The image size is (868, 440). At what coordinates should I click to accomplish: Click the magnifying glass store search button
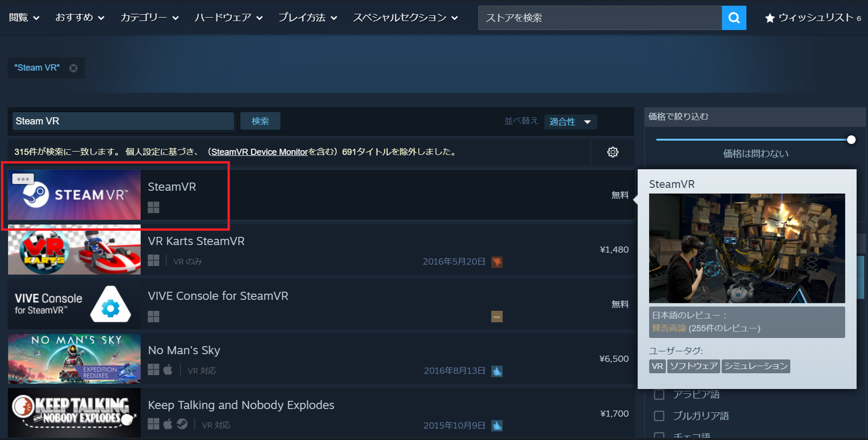(x=734, y=18)
